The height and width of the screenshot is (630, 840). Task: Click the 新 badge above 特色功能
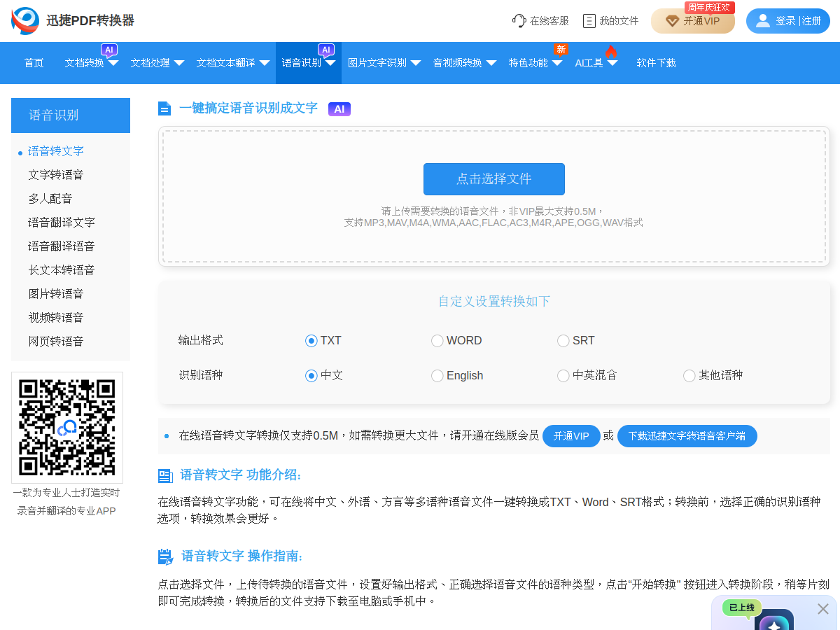point(561,49)
